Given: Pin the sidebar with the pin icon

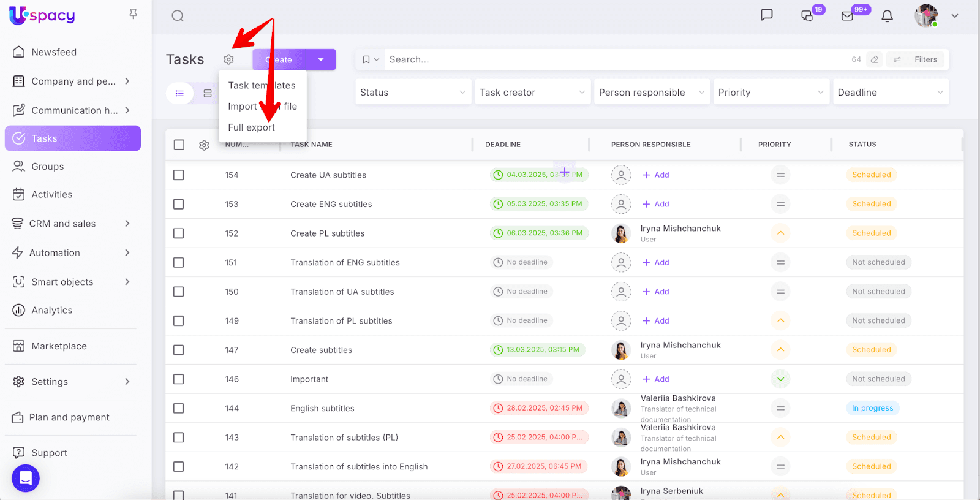Looking at the screenshot, I should [x=133, y=14].
